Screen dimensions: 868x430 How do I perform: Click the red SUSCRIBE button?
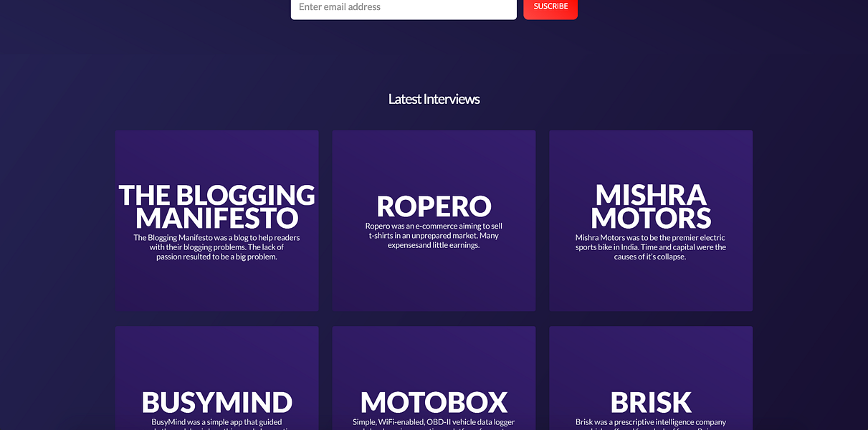pyautogui.click(x=550, y=9)
